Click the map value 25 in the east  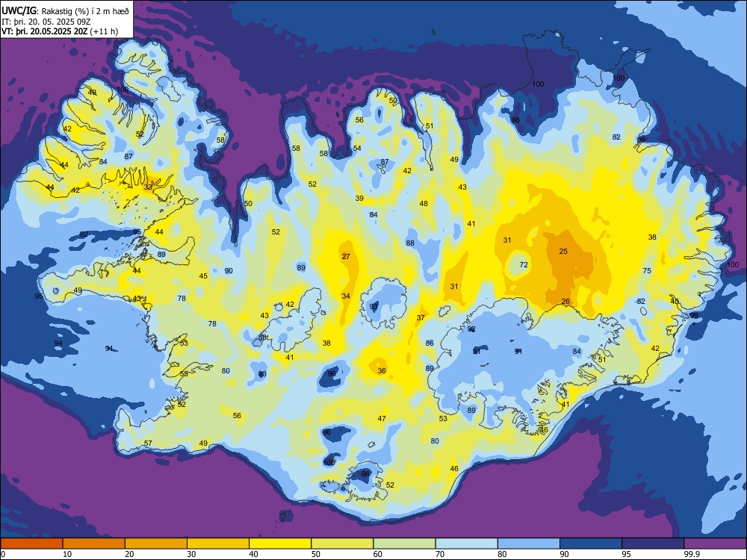pyautogui.click(x=563, y=251)
